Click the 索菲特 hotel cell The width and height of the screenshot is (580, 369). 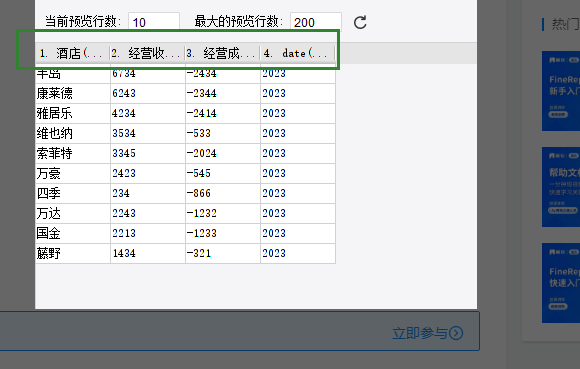[x=73, y=153]
